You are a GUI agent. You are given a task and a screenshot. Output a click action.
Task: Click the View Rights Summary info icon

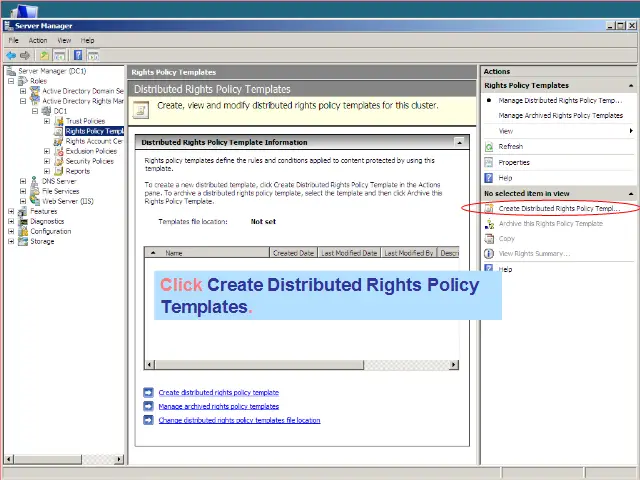(489, 254)
